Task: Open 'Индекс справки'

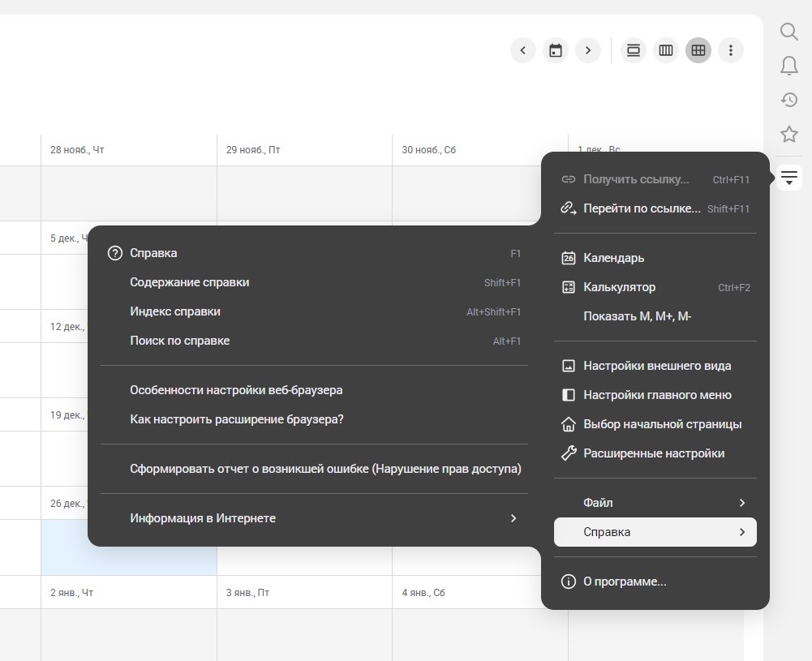Action: tap(315, 311)
